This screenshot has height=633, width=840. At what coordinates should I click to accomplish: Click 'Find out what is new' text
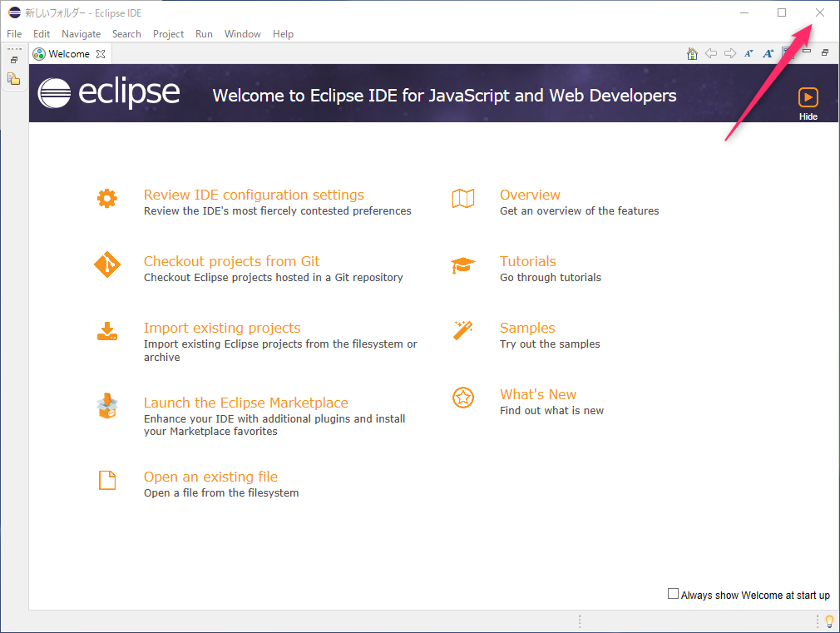tap(551, 411)
